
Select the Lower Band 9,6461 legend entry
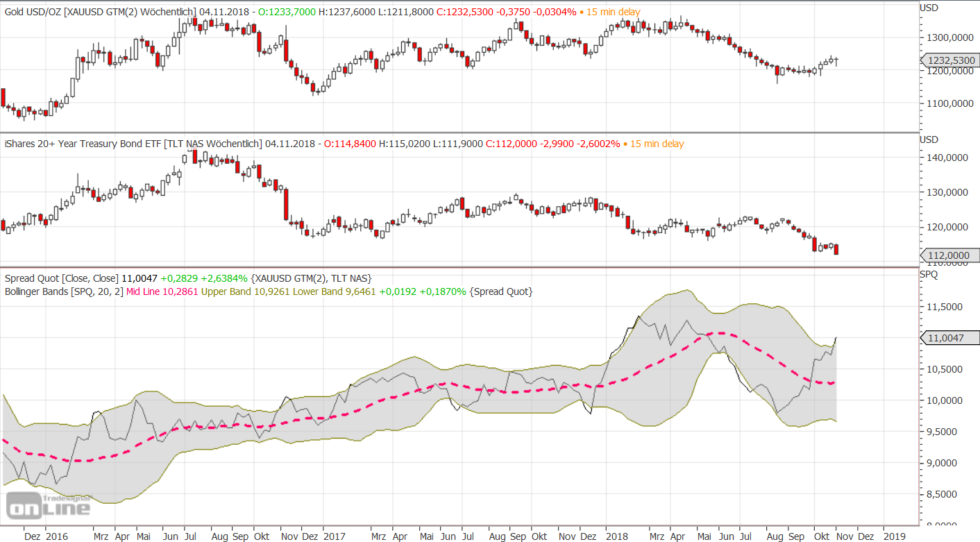[334, 291]
